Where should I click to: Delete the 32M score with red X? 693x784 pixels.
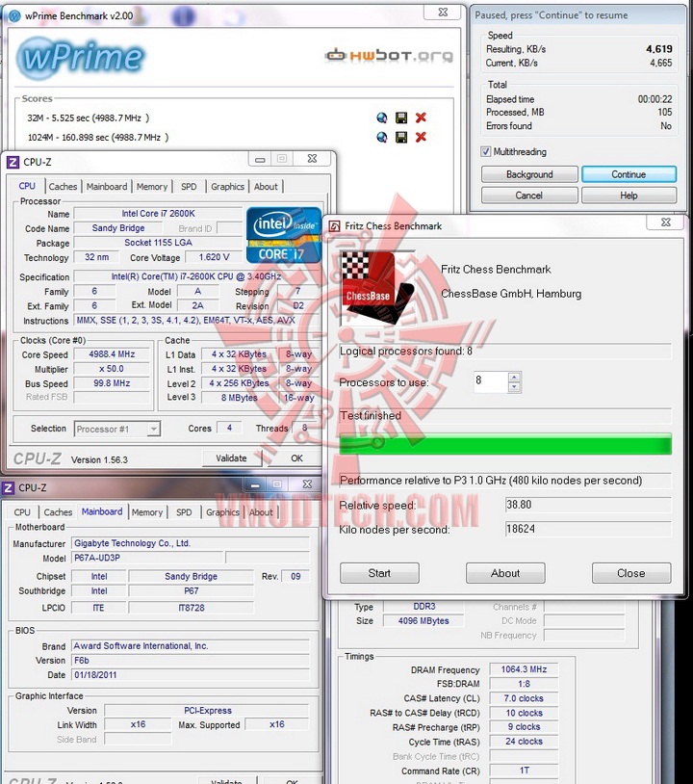(x=421, y=118)
